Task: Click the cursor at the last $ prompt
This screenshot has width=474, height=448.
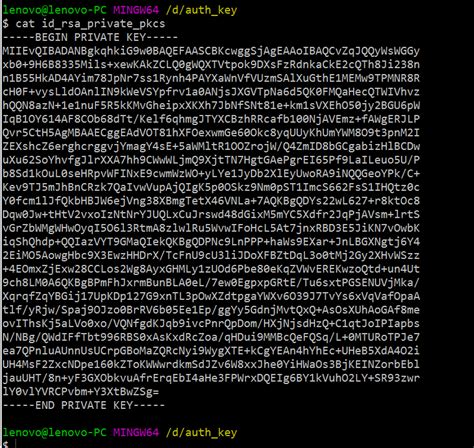Action: (16, 444)
